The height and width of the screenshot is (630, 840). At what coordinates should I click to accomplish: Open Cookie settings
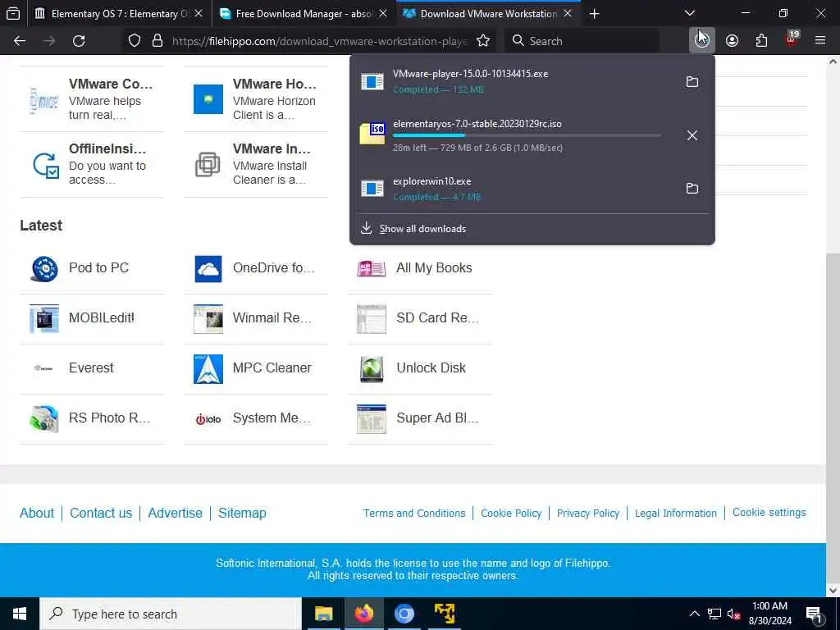(769, 513)
